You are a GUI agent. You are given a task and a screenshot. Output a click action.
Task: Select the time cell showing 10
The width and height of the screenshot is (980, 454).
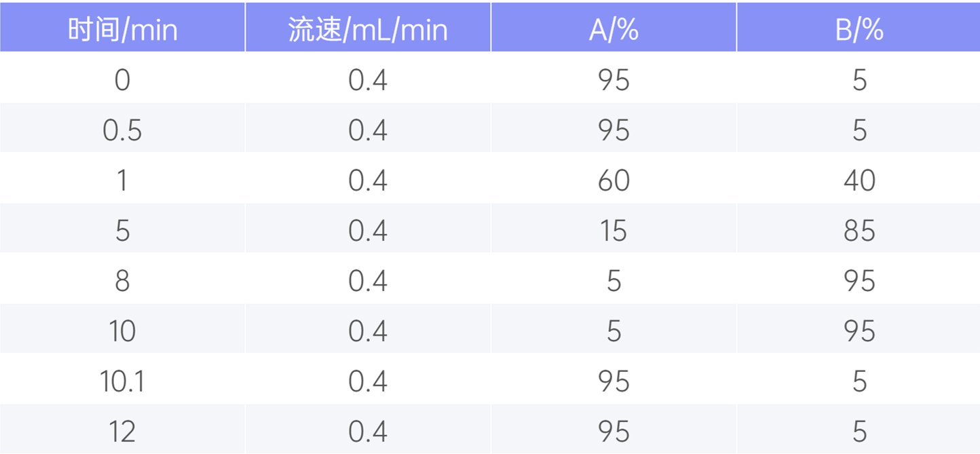(122, 331)
